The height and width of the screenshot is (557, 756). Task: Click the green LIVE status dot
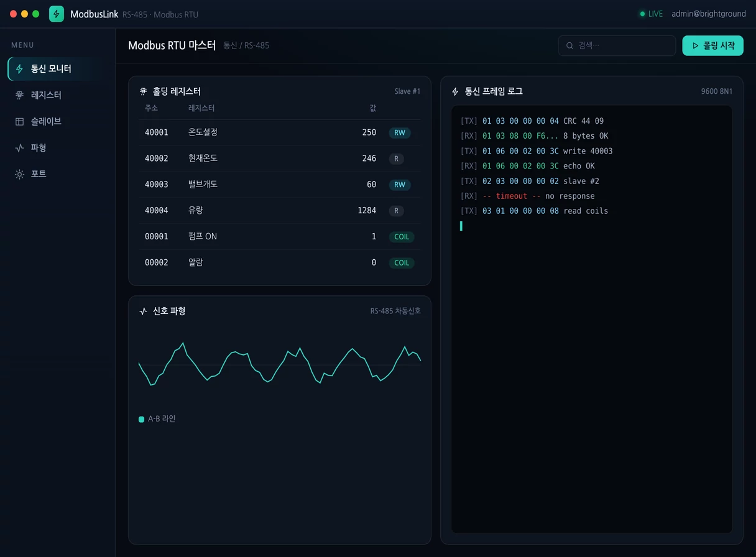point(642,14)
